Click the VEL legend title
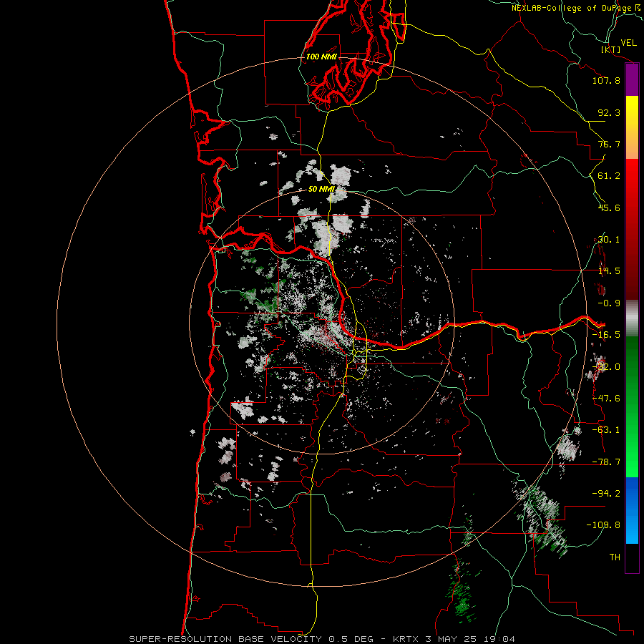The image size is (644, 644). tap(628, 42)
